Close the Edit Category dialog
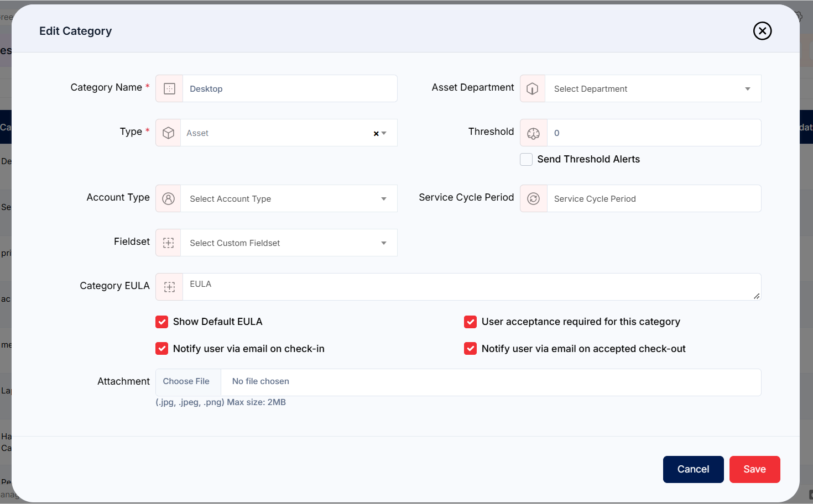 pyautogui.click(x=762, y=31)
